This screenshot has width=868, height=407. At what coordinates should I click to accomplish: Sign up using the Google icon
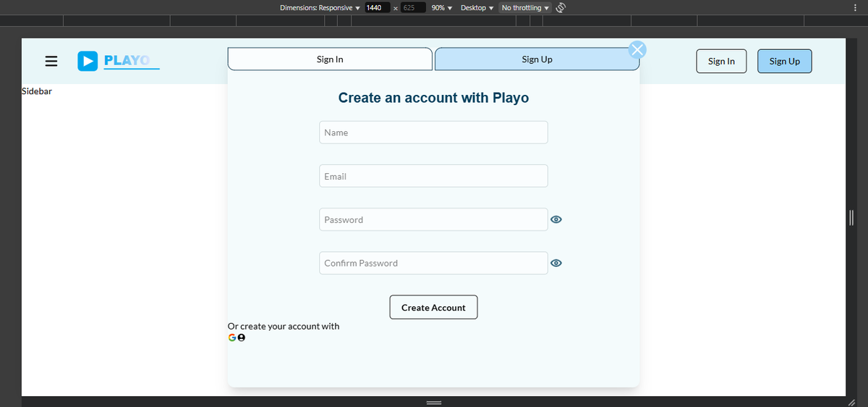232,337
